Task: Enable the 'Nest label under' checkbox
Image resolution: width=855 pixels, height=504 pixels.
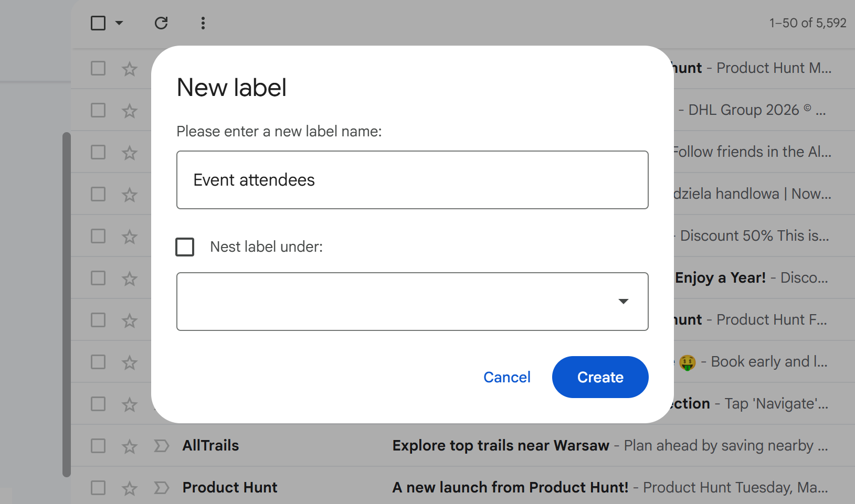Action: 185,246
